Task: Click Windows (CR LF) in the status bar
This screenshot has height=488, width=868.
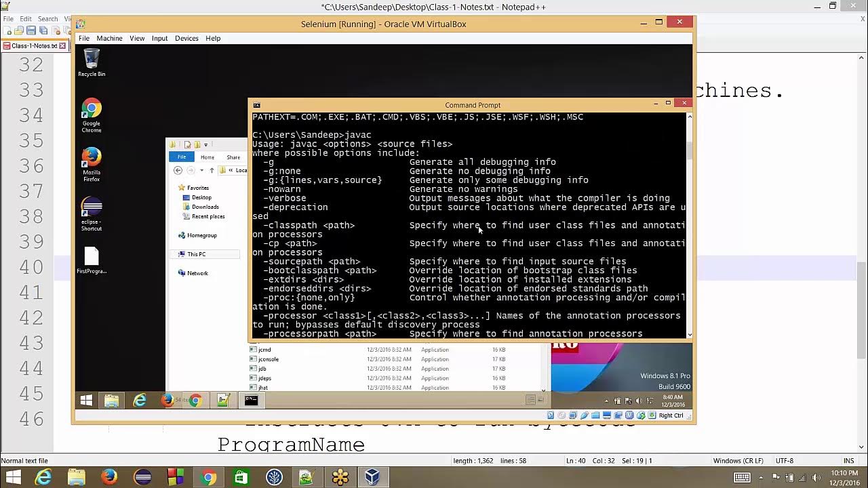Action: (x=738, y=461)
